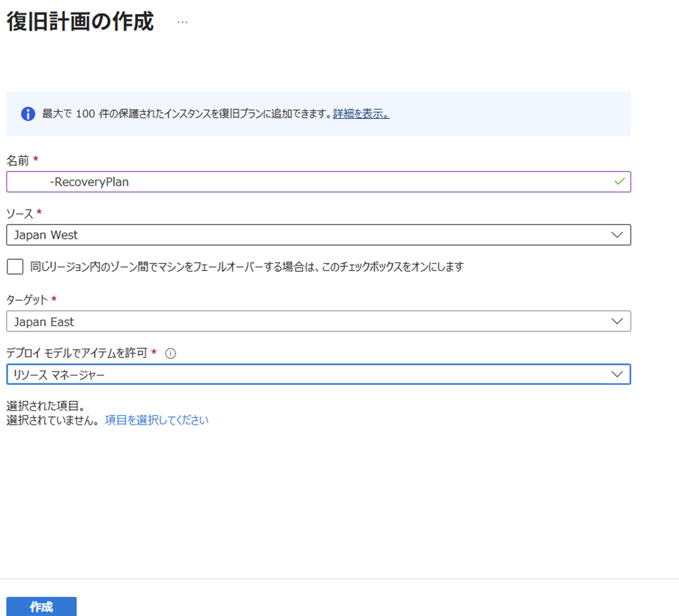Click the 同じリージョン内のゾーン間 checkbox label text

click(247, 267)
